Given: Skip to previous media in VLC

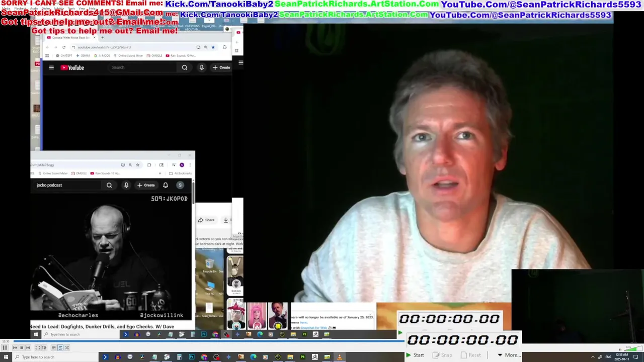Looking at the screenshot, I should coord(15,347).
